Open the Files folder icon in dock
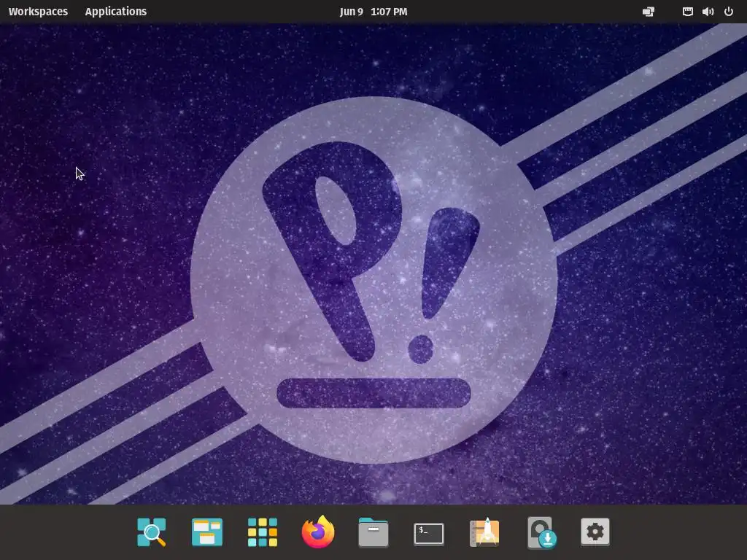Viewport: 747px width, 560px height. coord(373,532)
